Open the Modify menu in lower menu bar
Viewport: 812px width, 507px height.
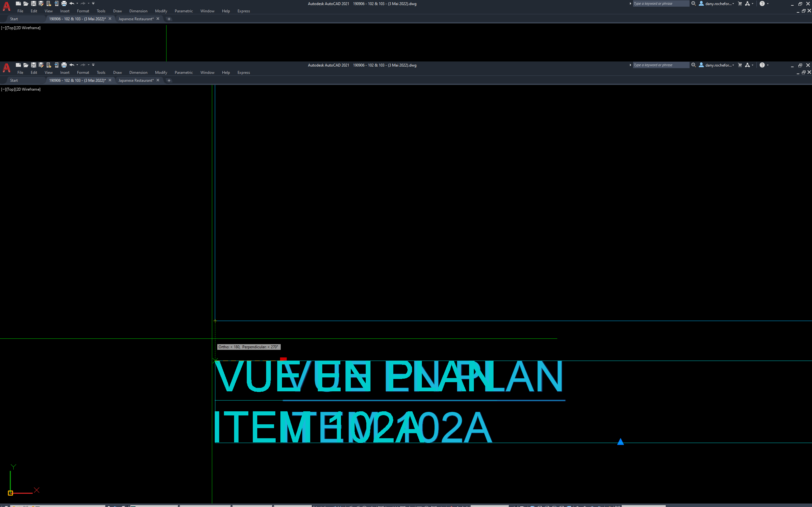tap(161, 73)
